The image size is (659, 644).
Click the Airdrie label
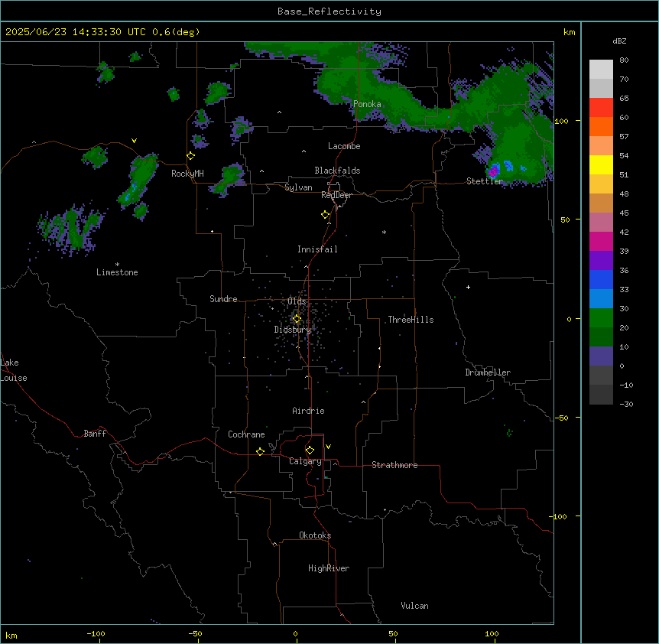coord(308,411)
